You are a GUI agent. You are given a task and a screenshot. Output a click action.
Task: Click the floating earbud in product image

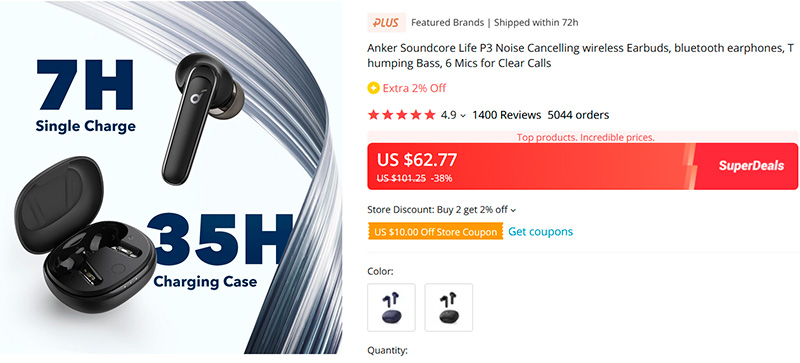(205, 116)
